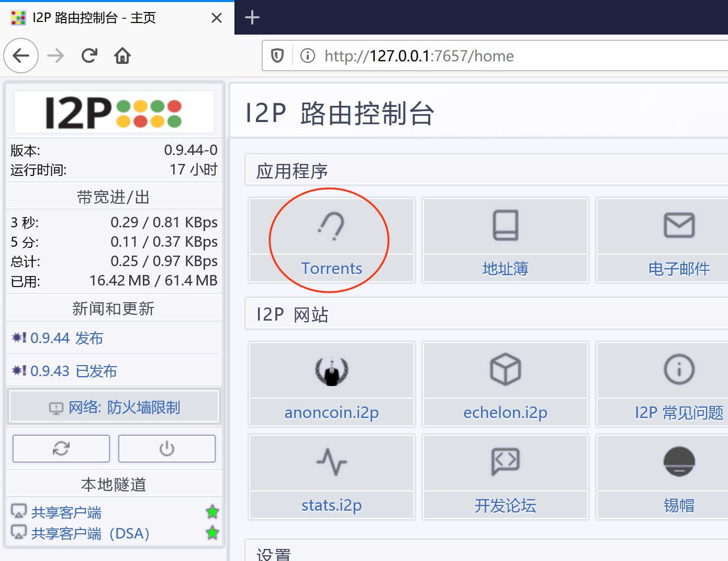Open the address book icon
728x561 pixels.
tap(505, 226)
